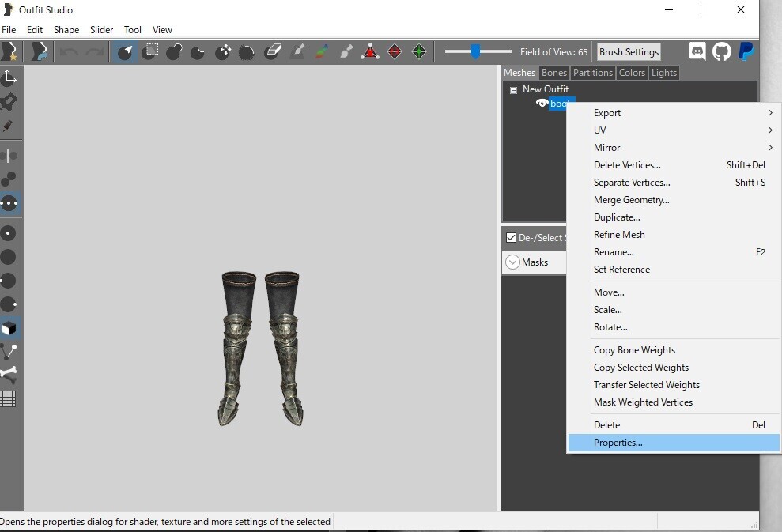The width and height of the screenshot is (782, 532).
Task: Switch to the Bones tab
Action: coord(554,73)
